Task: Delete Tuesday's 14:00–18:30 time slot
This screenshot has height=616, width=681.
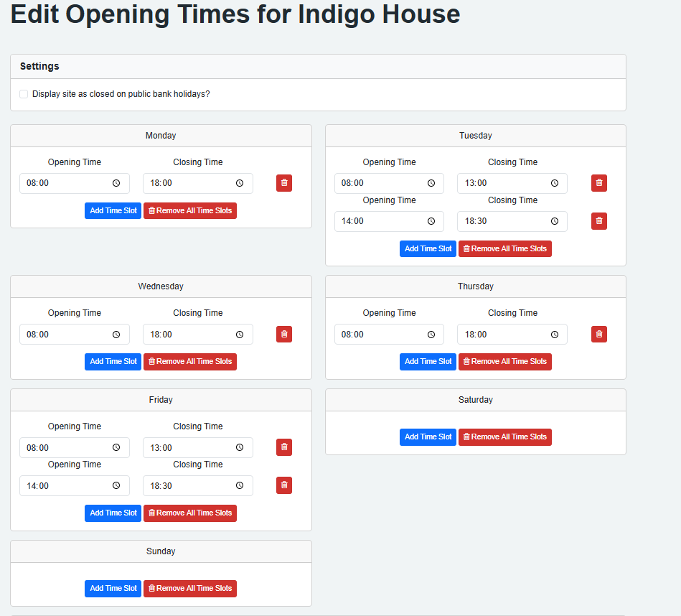Action: pos(598,221)
